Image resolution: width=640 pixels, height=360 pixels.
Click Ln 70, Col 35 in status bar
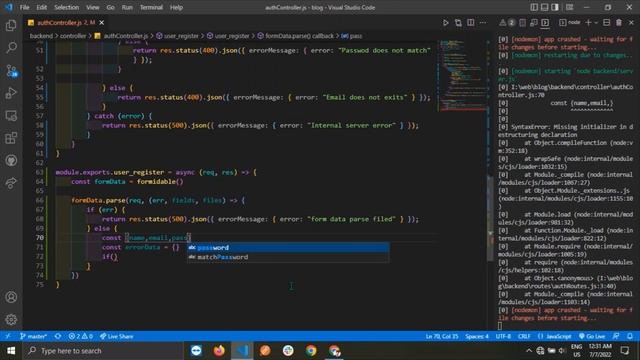[442, 336]
